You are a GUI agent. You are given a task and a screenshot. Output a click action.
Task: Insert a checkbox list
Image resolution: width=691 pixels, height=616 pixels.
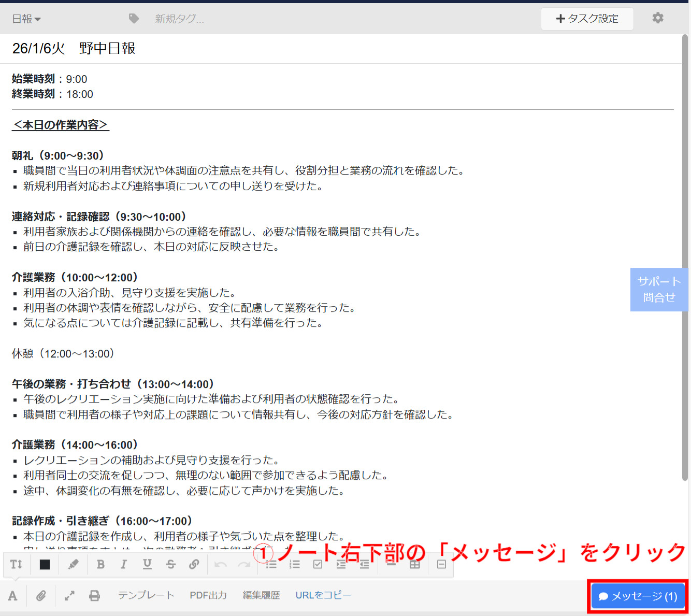318,564
